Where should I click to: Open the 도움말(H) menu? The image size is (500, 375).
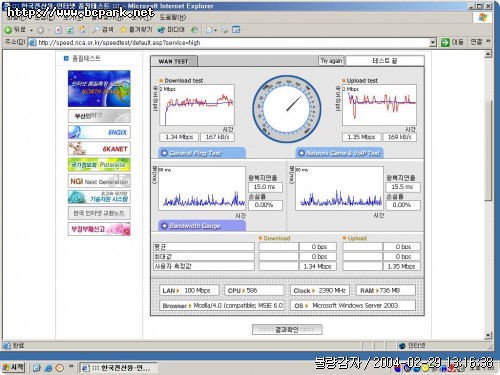173,17
